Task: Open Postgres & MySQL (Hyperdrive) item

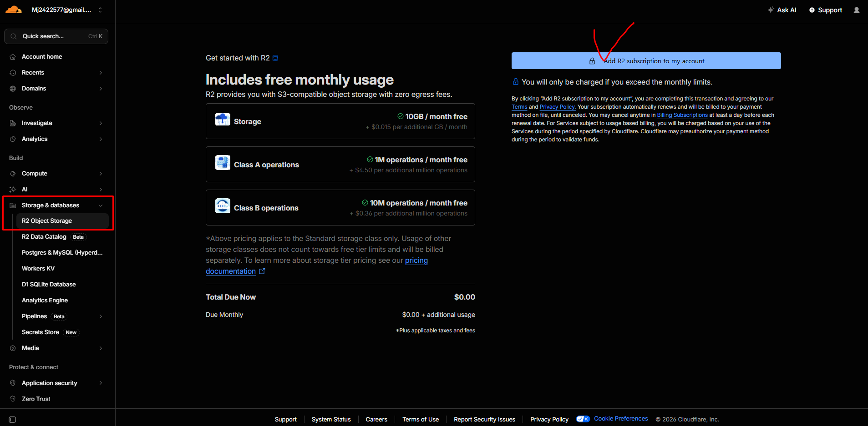Action: click(x=62, y=253)
